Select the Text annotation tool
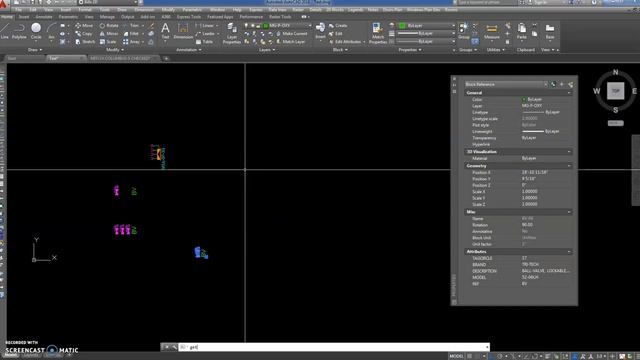This screenshot has width=640, height=360. click(x=165, y=31)
